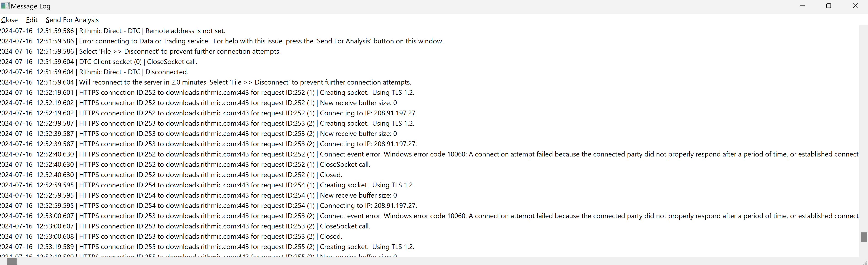Close the Message Log window via X
The width and height of the screenshot is (868, 265).
click(855, 6)
